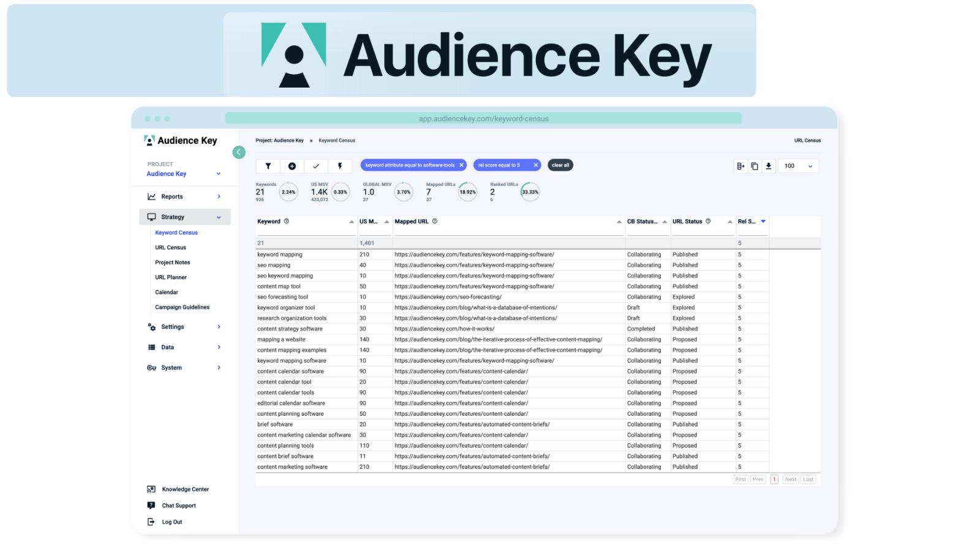The image size is (980, 551).
Task: Open URL Census in sidebar
Action: (170, 248)
